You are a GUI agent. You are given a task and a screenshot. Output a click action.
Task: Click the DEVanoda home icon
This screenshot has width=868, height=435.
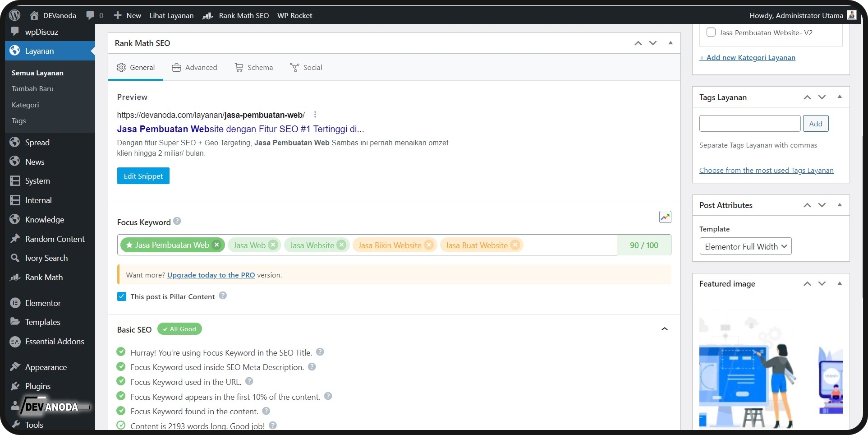[x=34, y=15]
